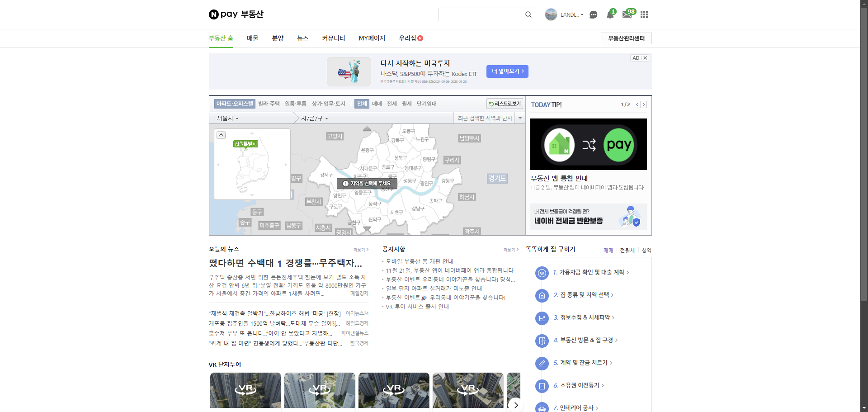Screen dimensions: 868x412
Task: Expand step 1 가용자금 확인 및 대출 계획
Action: (x=591, y=272)
